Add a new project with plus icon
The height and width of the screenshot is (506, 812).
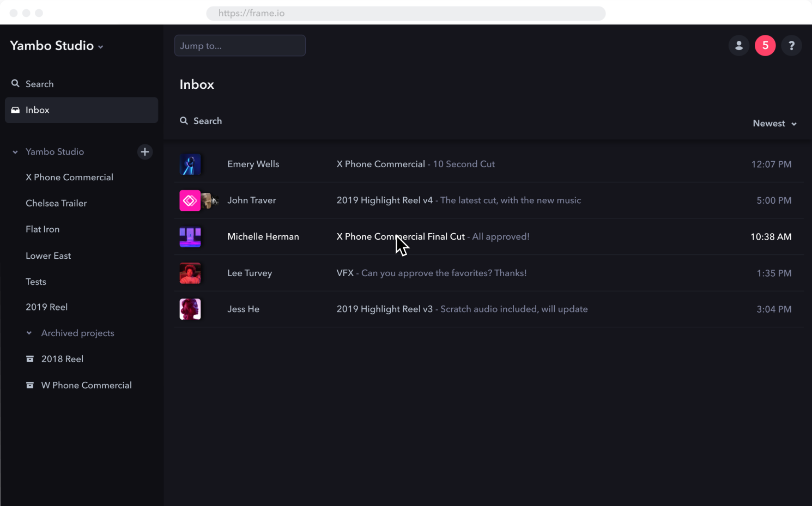pos(145,152)
